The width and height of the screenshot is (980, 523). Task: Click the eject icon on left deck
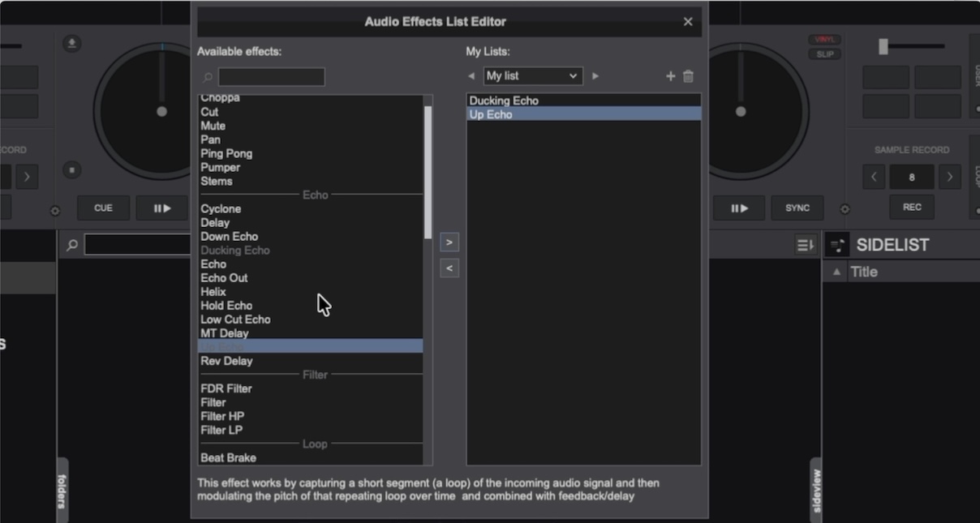(x=72, y=44)
